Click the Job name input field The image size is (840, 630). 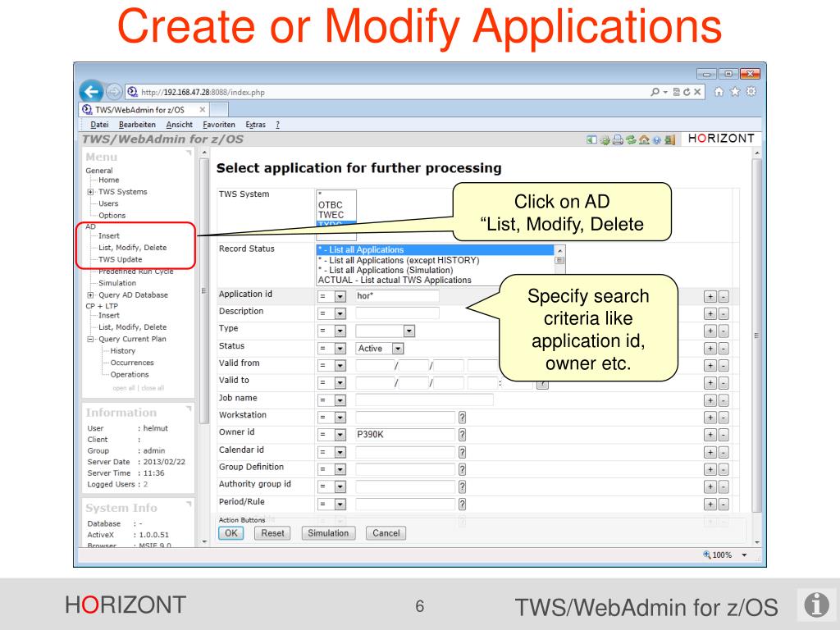tap(424, 399)
